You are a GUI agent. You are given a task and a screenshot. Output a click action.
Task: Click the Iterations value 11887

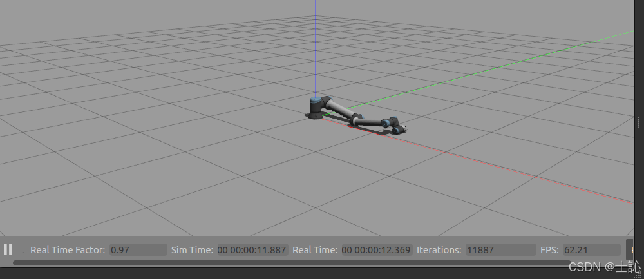coord(500,250)
